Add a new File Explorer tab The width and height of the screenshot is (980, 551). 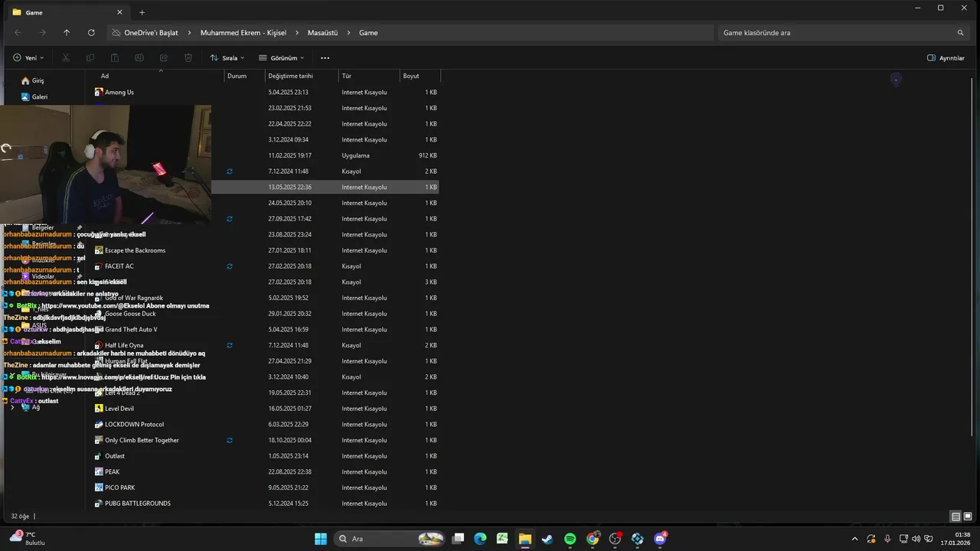[x=142, y=12]
